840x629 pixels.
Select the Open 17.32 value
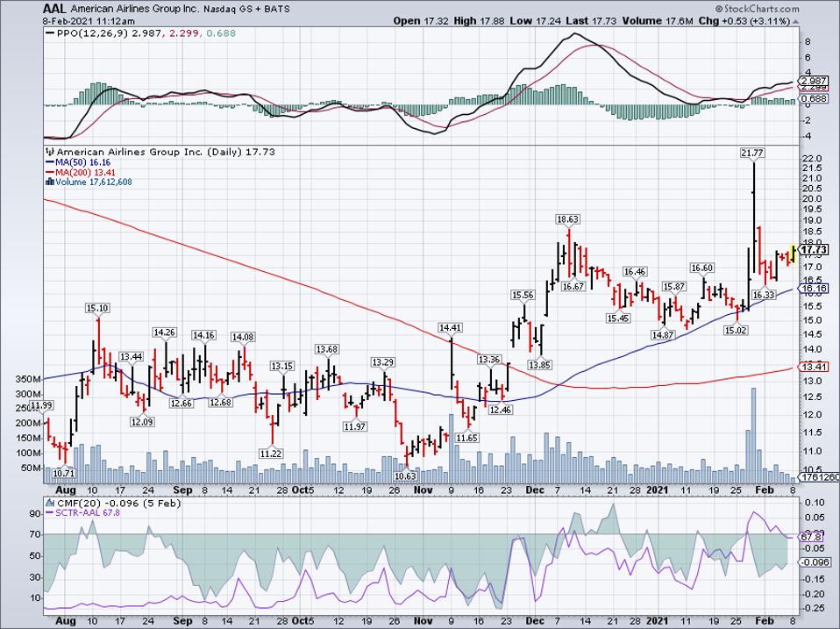click(x=421, y=21)
